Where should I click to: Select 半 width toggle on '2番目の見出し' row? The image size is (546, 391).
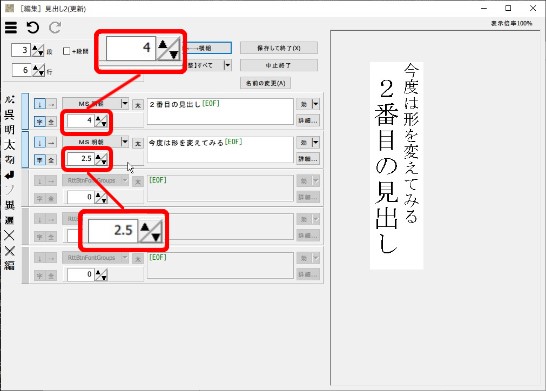pyautogui.click(x=40, y=122)
